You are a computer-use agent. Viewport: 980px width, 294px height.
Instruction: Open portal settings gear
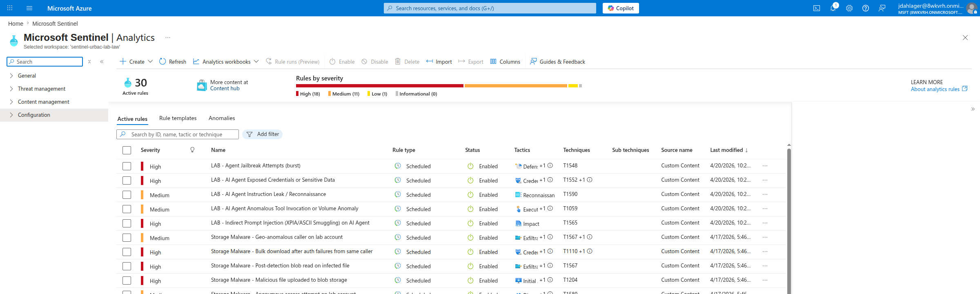[x=849, y=8]
